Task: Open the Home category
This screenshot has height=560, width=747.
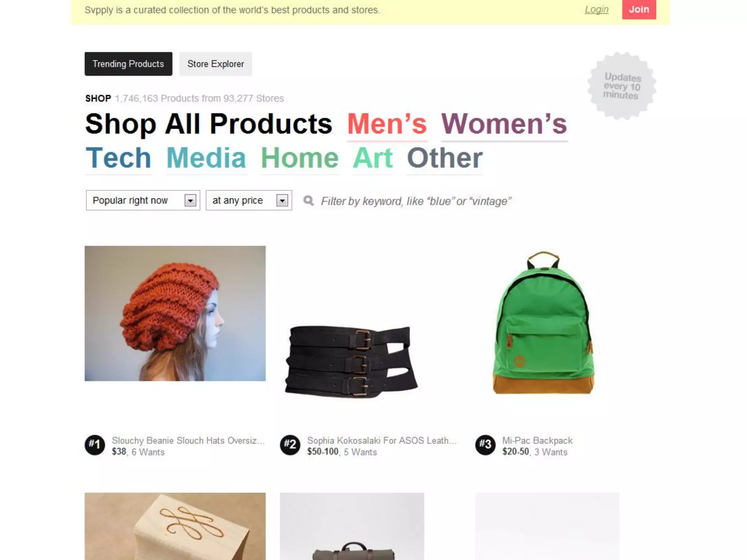Action: point(300,159)
